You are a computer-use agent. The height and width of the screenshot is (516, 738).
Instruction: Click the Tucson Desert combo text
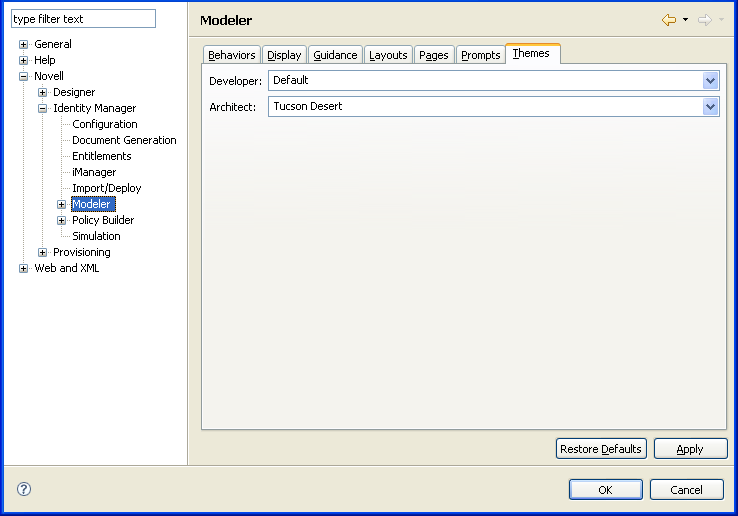308,106
